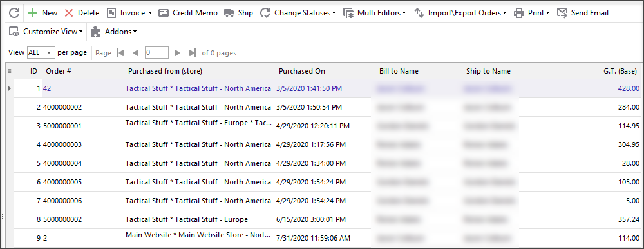
Task: Go to next page arrow
Action: [x=177, y=53]
